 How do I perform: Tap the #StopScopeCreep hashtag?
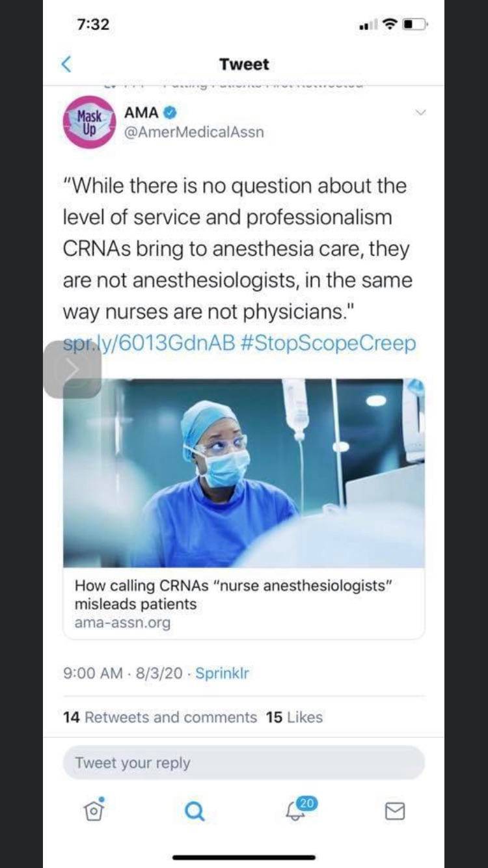(328, 344)
